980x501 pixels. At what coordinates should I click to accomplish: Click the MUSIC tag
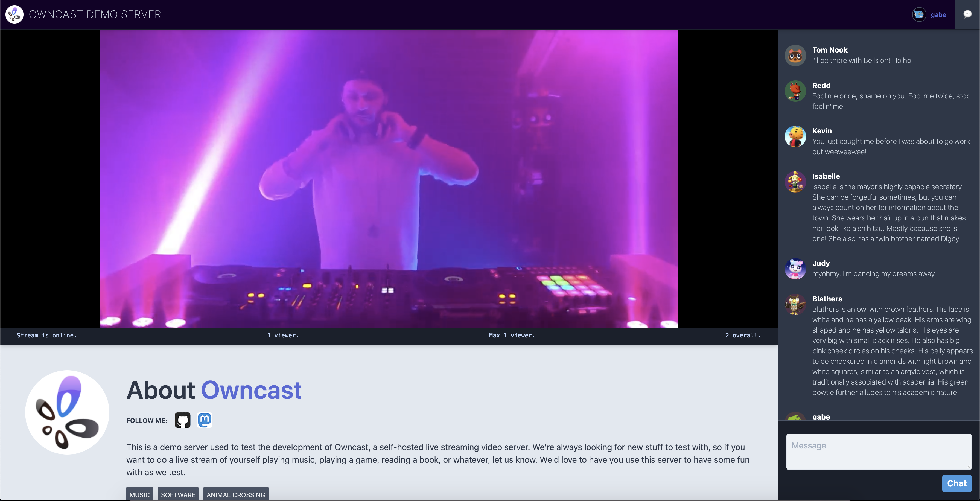click(x=140, y=494)
